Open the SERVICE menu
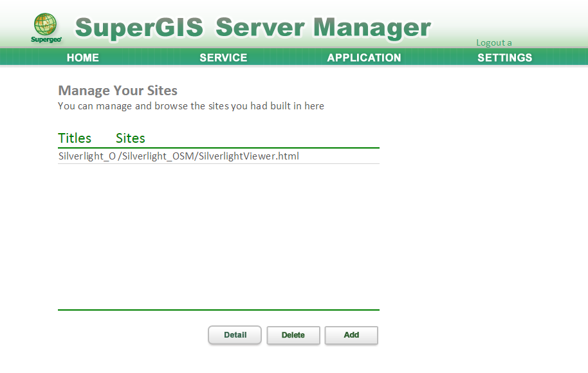The height and width of the screenshot is (373, 588). 223,58
